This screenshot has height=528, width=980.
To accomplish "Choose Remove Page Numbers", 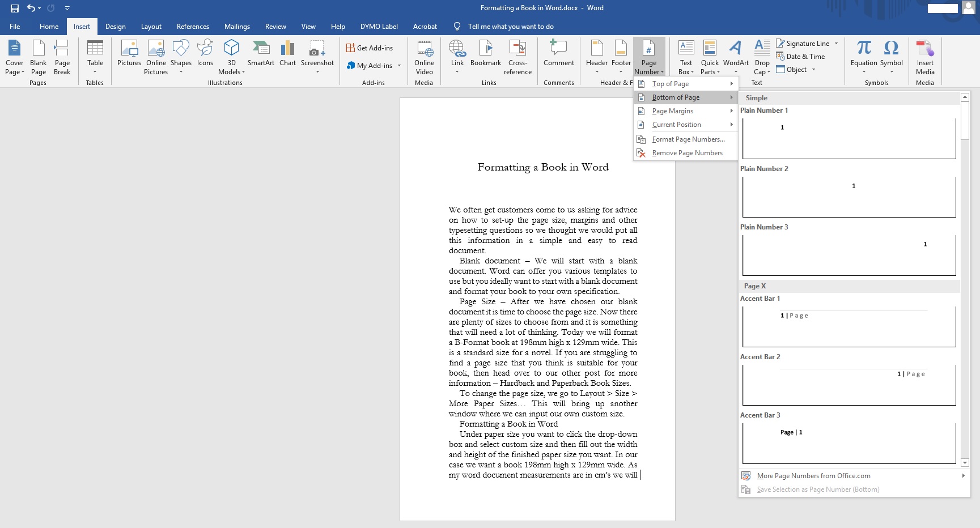I will [688, 153].
